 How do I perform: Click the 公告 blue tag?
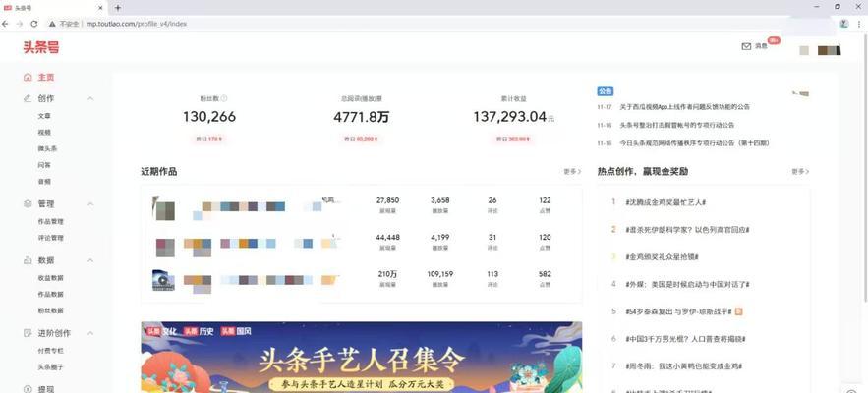[x=606, y=91]
